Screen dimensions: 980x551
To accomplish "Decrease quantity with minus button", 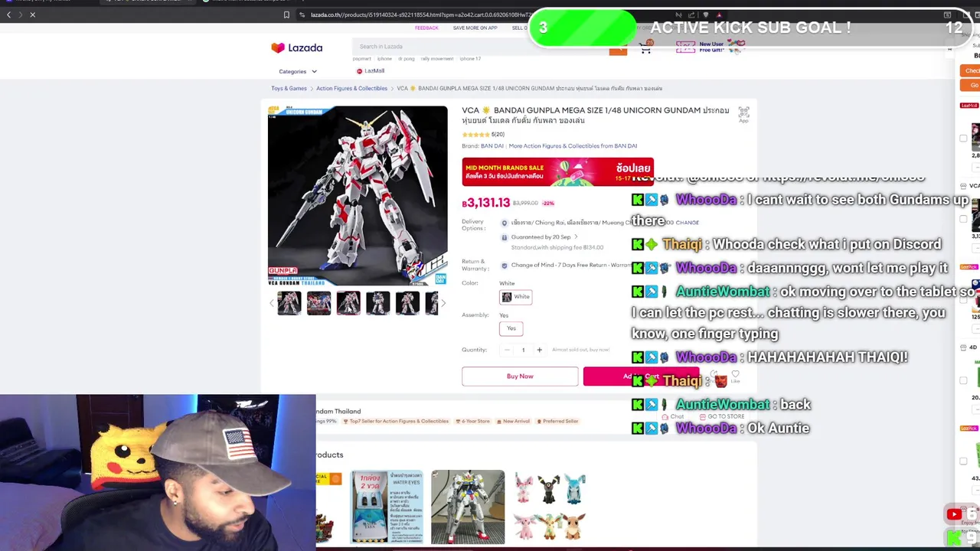I will (507, 350).
